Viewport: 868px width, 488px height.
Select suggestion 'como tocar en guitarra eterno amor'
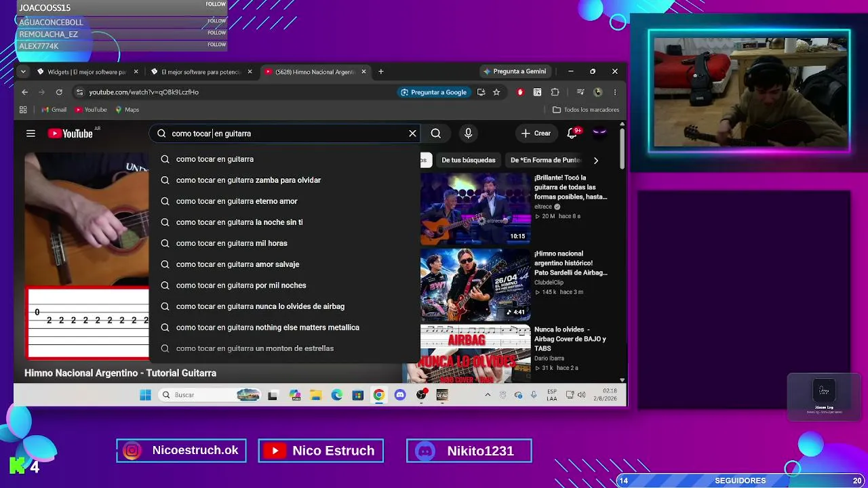(285, 201)
